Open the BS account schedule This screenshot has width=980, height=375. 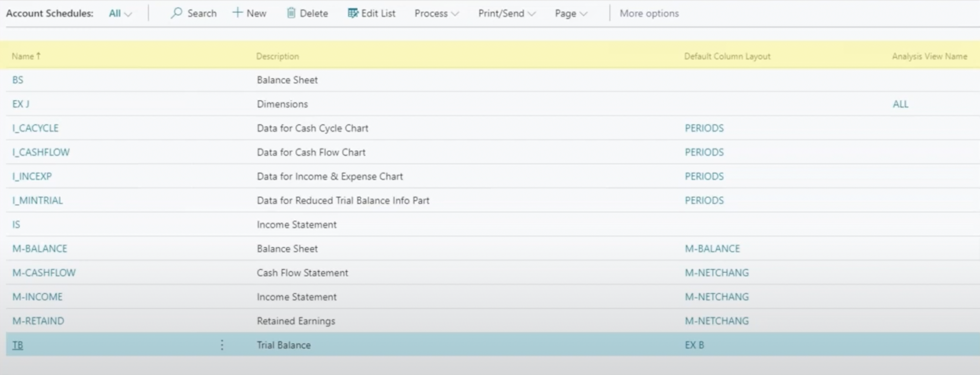[x=18, y=80]
